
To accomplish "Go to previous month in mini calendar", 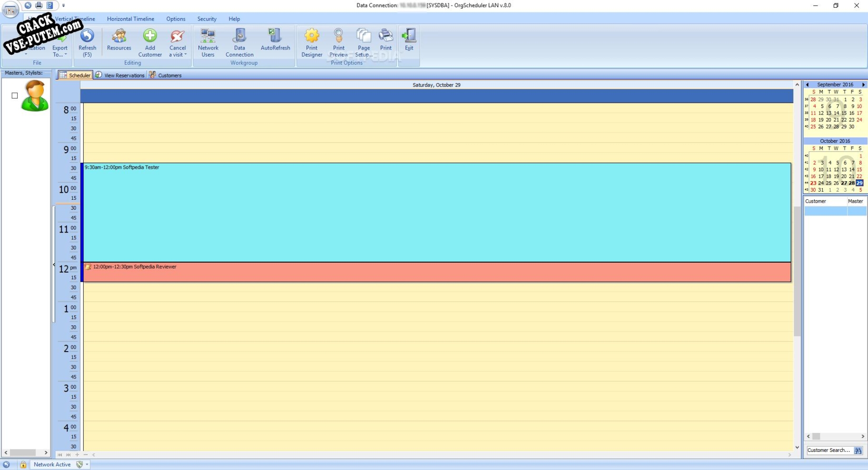I will pyautogui.click(x=808, y=85).
